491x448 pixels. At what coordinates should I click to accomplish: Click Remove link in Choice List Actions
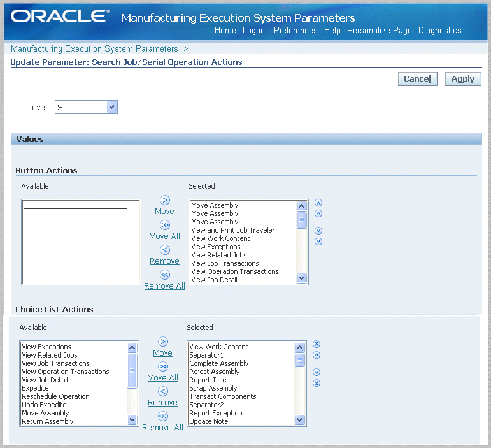point(163,403)
